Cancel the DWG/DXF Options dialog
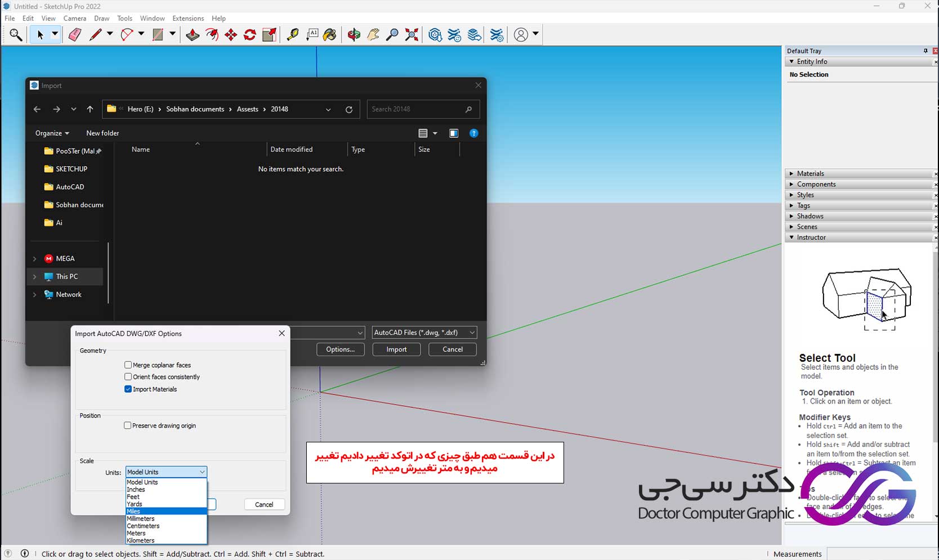The height and width of the screenshot is (560, 939). pos(264,504)
